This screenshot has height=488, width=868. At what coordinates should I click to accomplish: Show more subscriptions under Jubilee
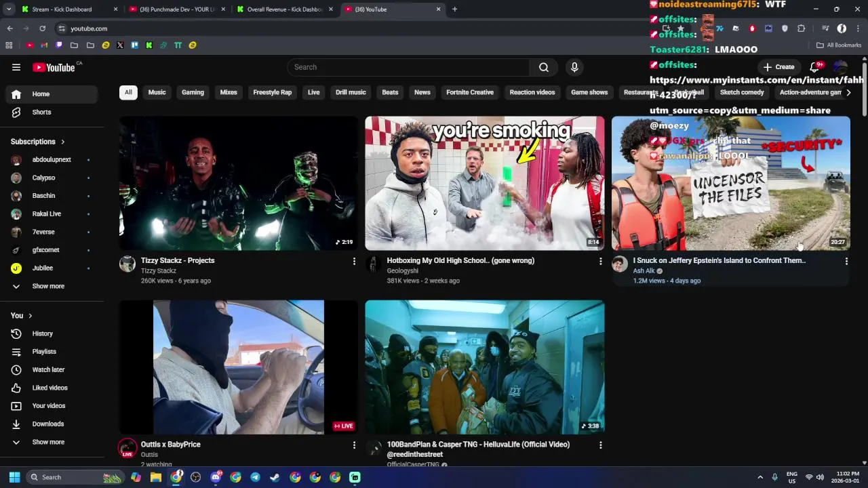(x=52, y=286)
